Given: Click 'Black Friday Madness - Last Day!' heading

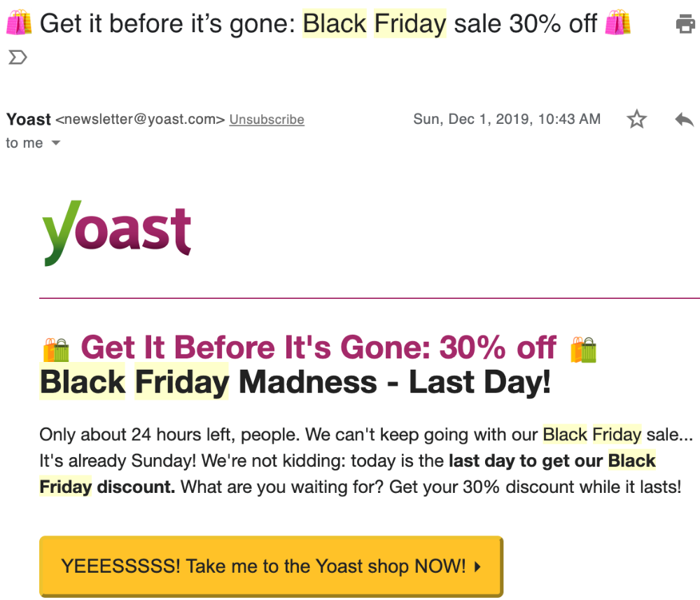Looking at the screenshot, I should [295, 382].
